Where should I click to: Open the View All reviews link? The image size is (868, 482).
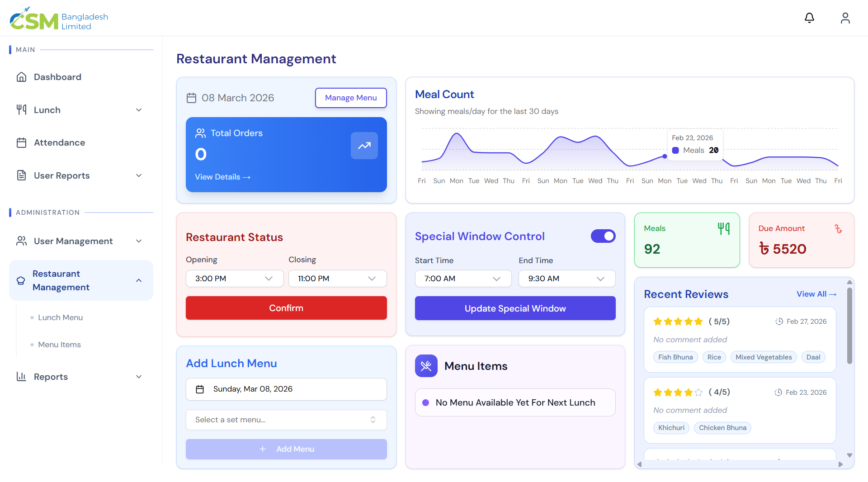tap(816, 294)
